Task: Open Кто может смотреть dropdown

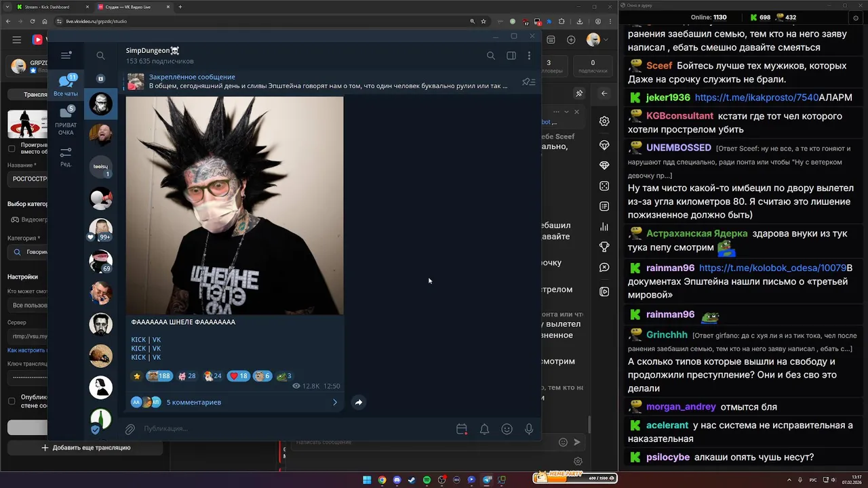Action: pos(28,306)
